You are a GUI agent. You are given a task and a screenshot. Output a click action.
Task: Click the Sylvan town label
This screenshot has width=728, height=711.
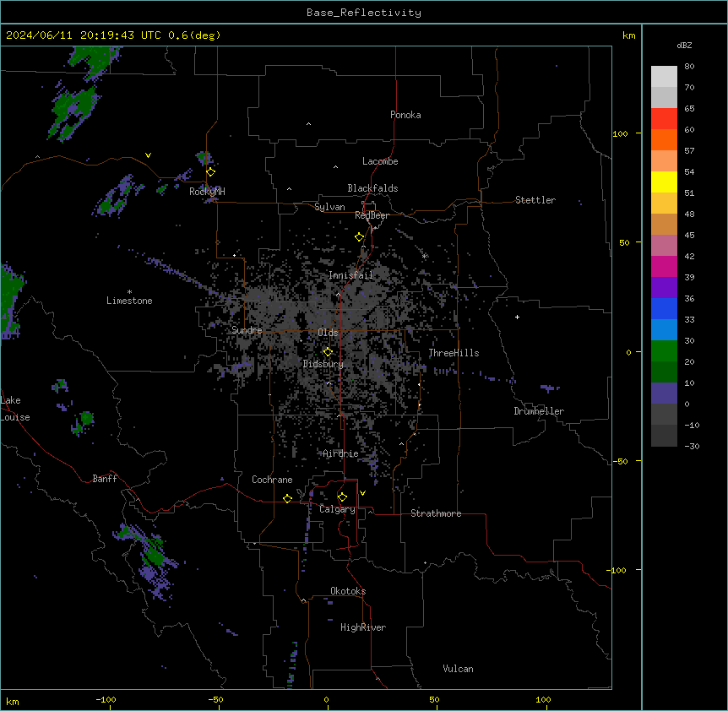click(329, 207)
